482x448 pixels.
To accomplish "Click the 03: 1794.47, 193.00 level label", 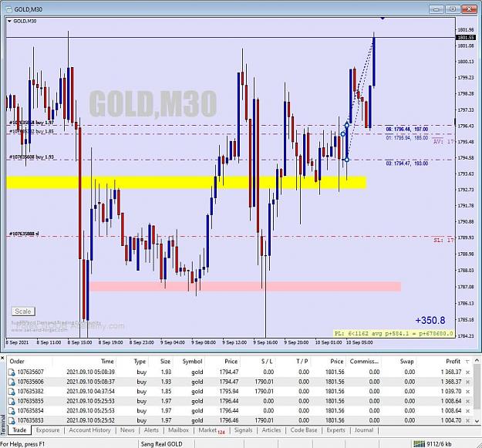I will click(407, 163).
